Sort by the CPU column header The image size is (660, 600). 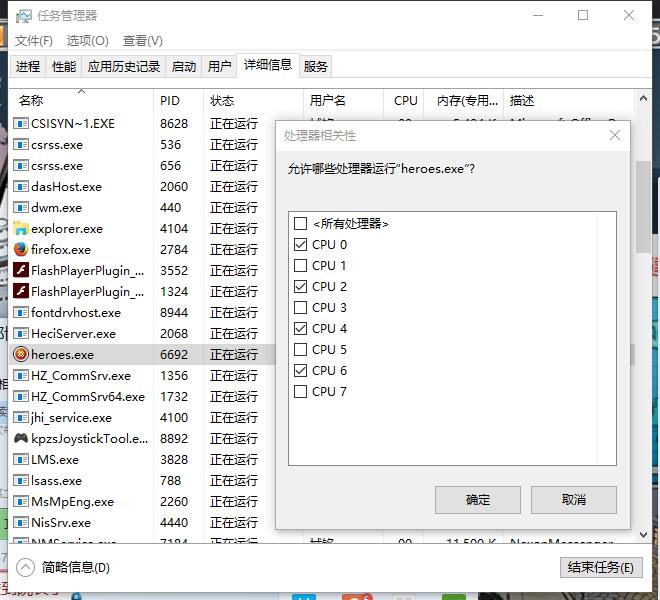coord(404,101)
